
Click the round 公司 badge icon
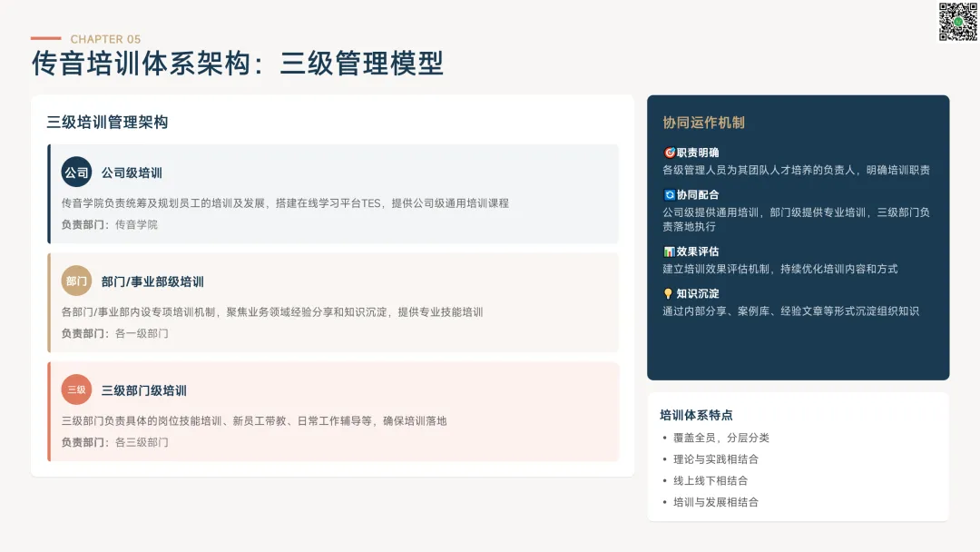pyautogui.click(x=76, y=172)
